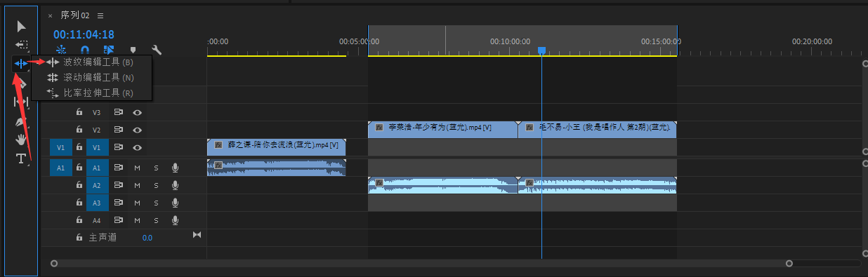Select the Track Select Forward tool
868x277 pixels.
click(x=22, y=44)
